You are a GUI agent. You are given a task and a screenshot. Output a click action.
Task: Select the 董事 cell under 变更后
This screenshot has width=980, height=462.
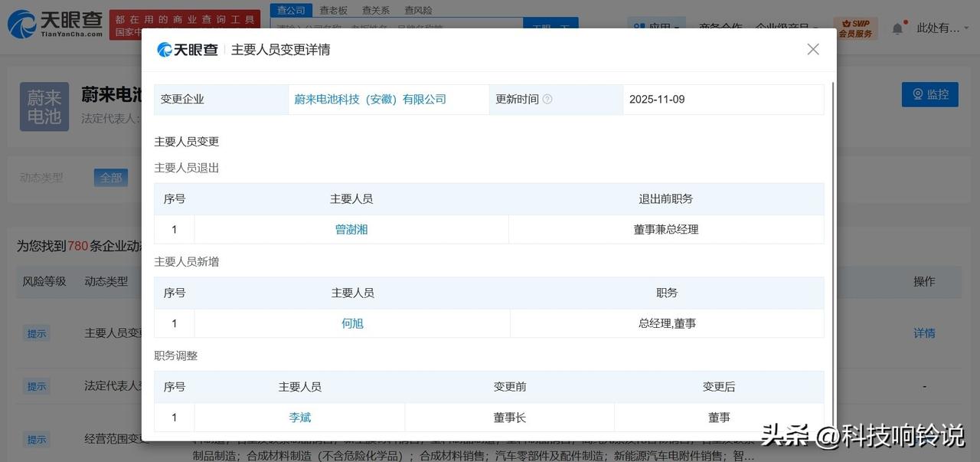tap(719, 418)
